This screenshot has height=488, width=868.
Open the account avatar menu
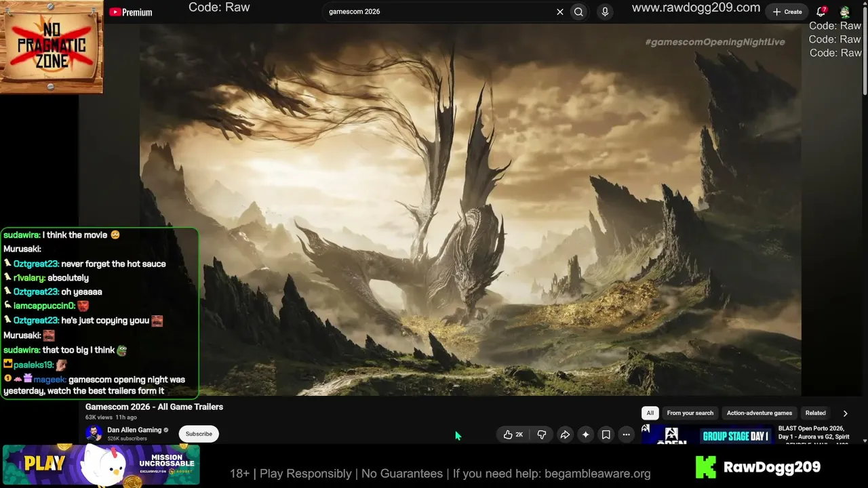(x=845, y=12)
